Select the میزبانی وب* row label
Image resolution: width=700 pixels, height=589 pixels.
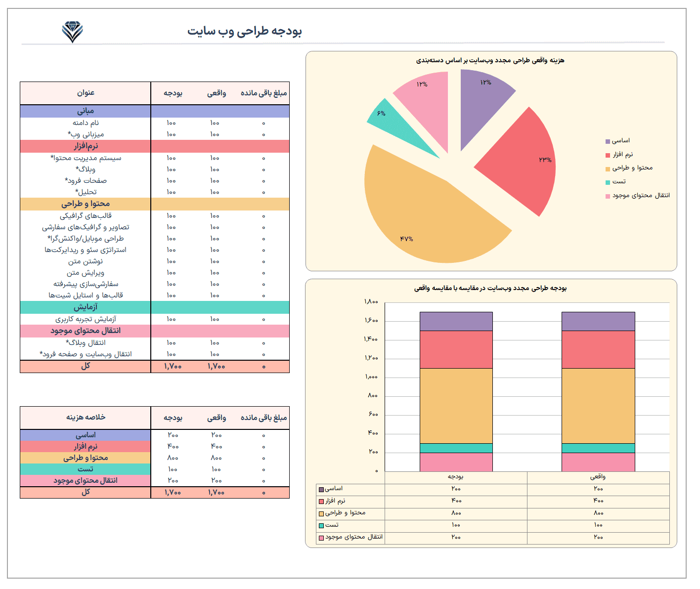pyautogui.click(x=86, y=134)
